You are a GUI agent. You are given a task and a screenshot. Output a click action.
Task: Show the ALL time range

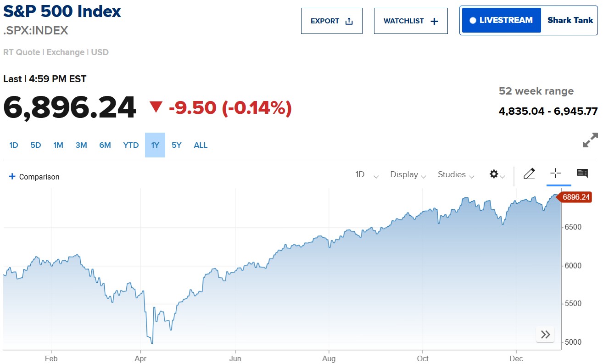tap(201, 146)
